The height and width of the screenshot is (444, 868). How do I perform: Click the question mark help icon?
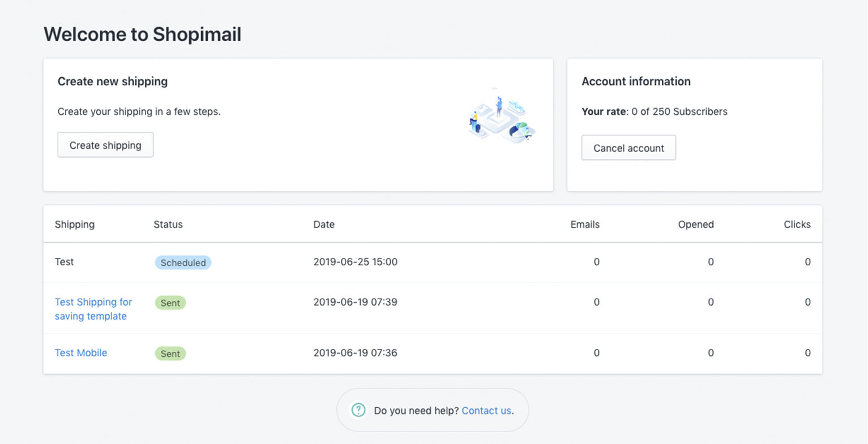[x=358, y=409]
